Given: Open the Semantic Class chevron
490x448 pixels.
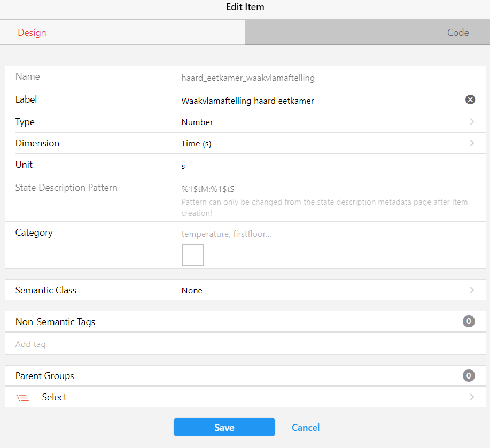Looking at the screenshot, I should pyautogui.click(x=472, y=290).
